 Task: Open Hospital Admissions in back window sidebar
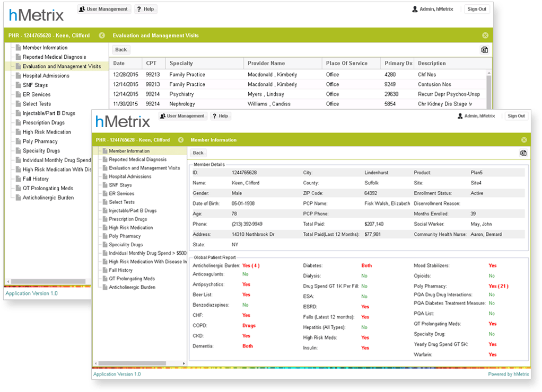click(46, 76)
